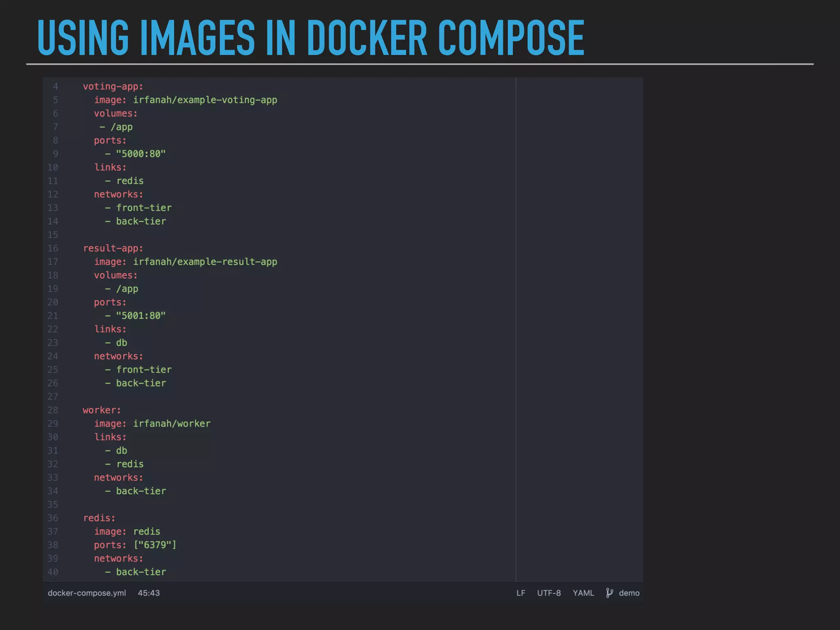Click the irfanah/worker image value

[x=171, y=424]
